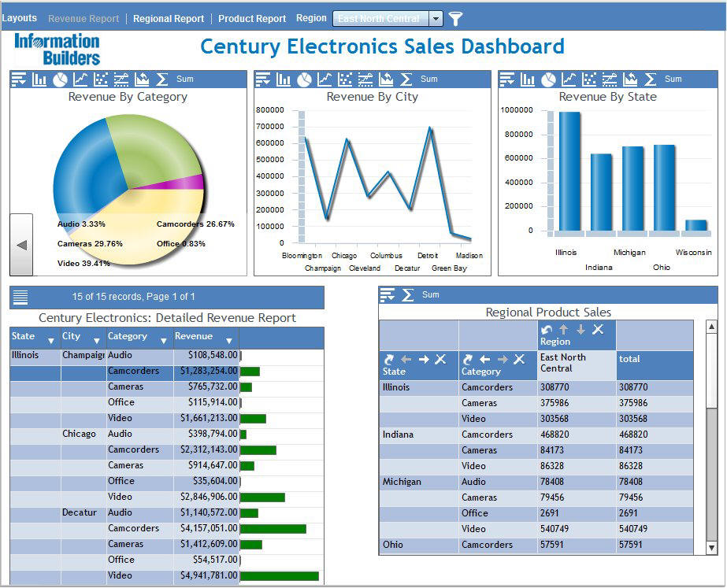Switch Revenue By City to bar chart

pyautogui.click(x=284, y=80)
